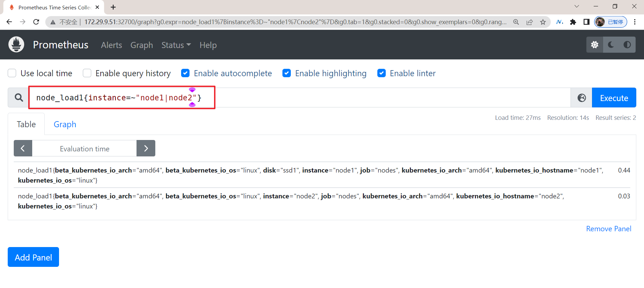The image size is (644, 288).
Task: Switch to dark theme moon icon
Action: (x=611, y=45)
